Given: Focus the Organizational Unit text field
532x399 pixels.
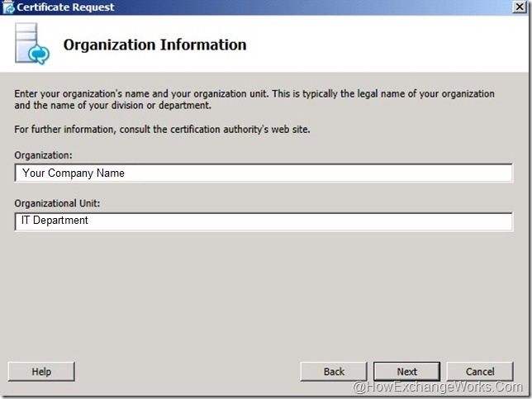Looking at the screenshot, I should point(264,221).
